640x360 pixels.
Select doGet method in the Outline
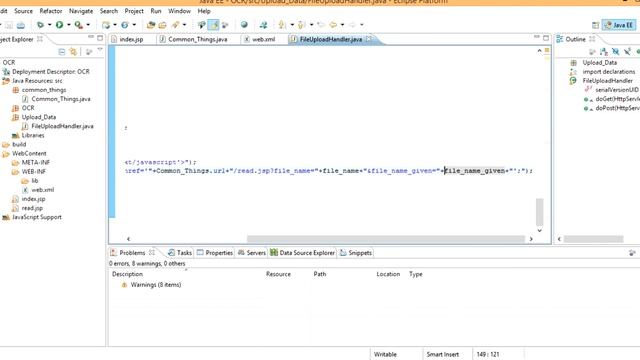tap(617, 99)
